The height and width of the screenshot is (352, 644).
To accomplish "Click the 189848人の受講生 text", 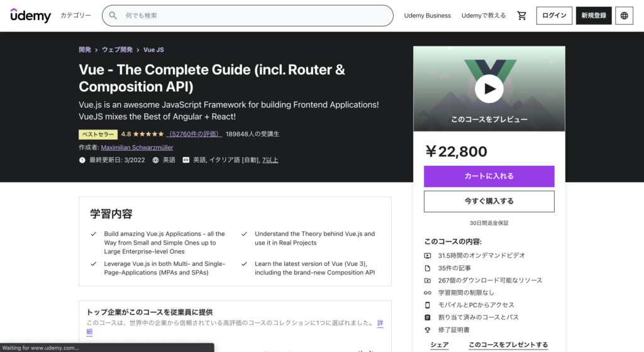I will pos(253,134).
